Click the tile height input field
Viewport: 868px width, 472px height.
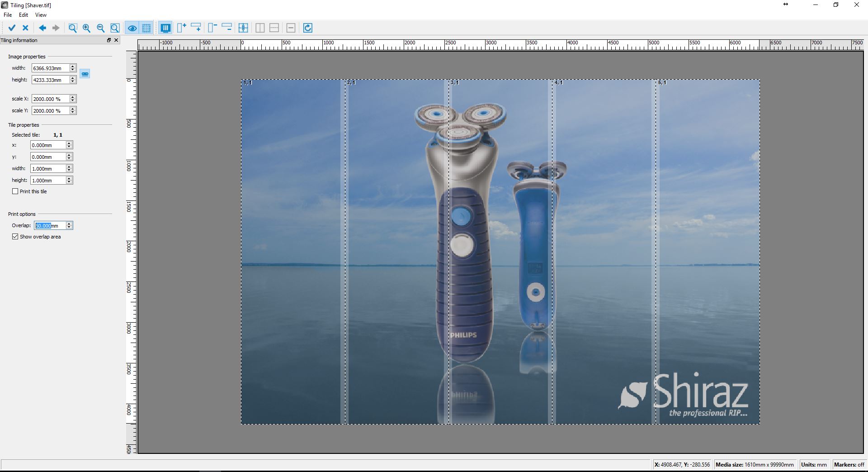pos(48,180)
